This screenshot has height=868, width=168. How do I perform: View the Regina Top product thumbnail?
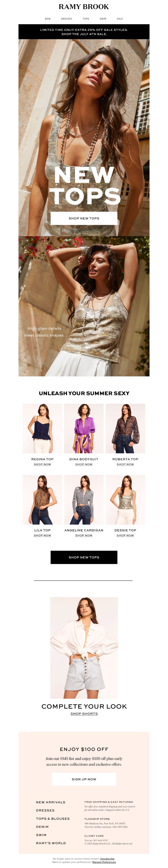tap(42, 428)
